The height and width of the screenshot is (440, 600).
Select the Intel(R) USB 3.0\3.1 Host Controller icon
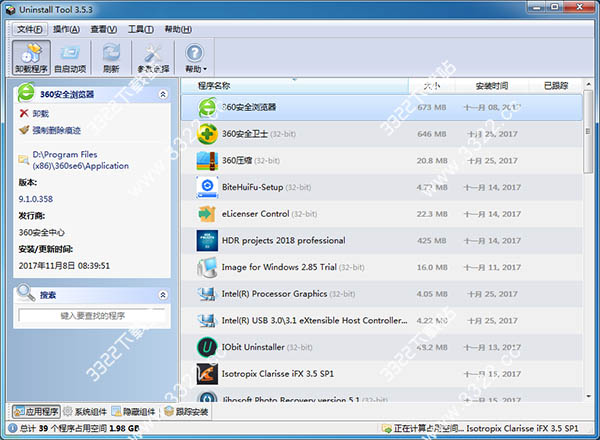click(207, 321)
